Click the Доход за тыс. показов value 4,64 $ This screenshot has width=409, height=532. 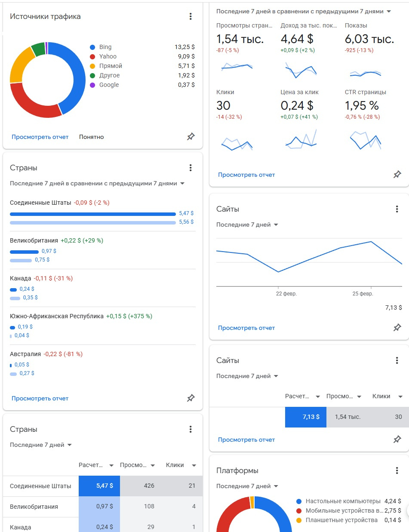pos(297,39)
